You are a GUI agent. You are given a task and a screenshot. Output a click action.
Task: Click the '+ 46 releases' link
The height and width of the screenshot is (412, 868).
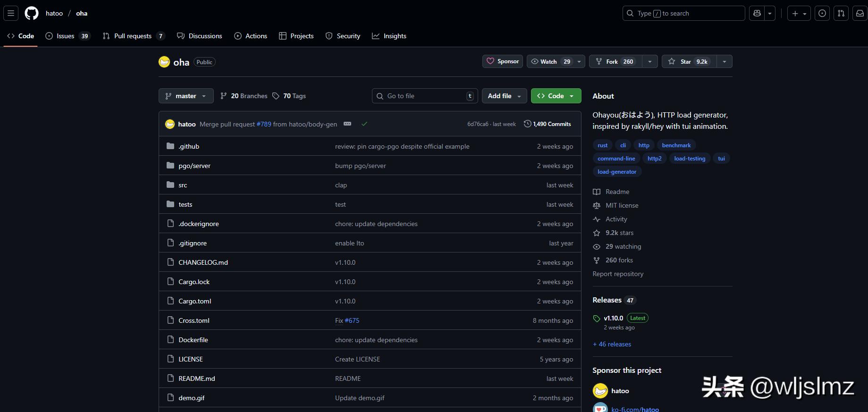[x=612, y=344]
